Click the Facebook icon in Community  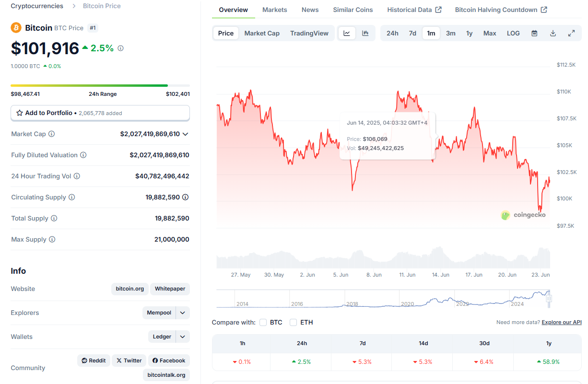tap(155, 361)
